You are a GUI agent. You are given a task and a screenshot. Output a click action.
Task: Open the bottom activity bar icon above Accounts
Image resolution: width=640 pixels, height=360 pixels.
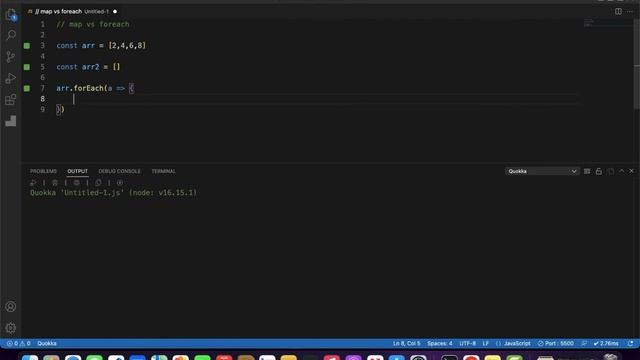point(11,121)
